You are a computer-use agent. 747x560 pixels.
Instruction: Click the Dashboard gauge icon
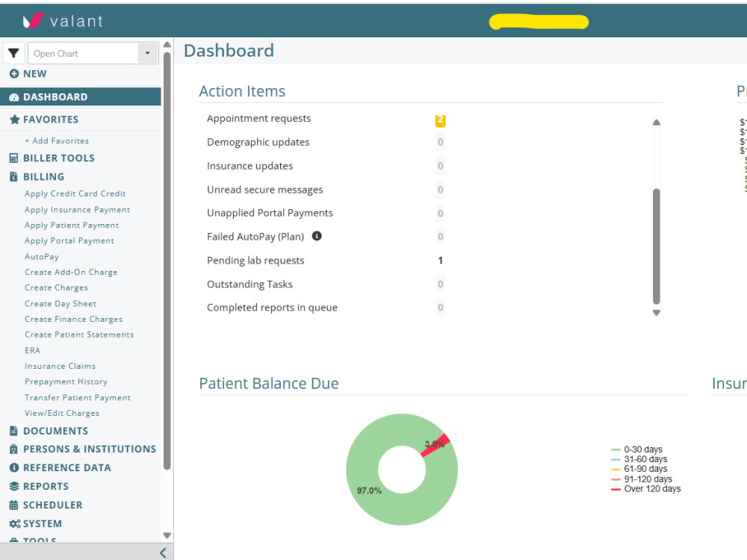(13, 97)
